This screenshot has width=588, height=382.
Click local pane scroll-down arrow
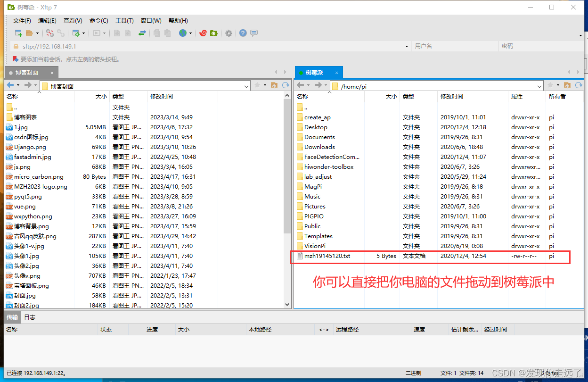coord(287,305)
